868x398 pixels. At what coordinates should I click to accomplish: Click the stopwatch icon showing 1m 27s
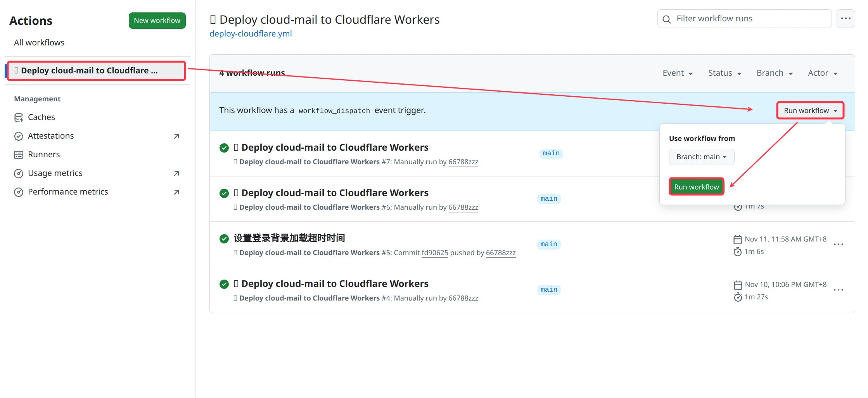click(737, 297)
